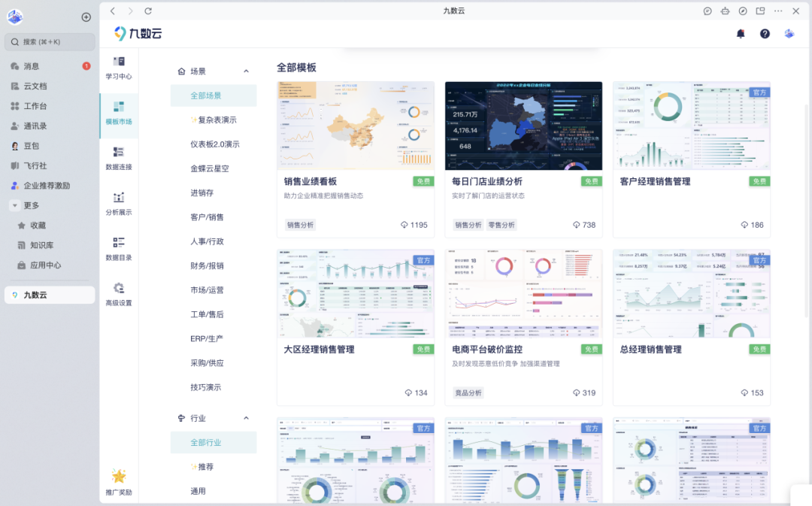Click the browser back arrow
Image resolution: width=812 pixels, height=506 pixels.
click(112, 11)
